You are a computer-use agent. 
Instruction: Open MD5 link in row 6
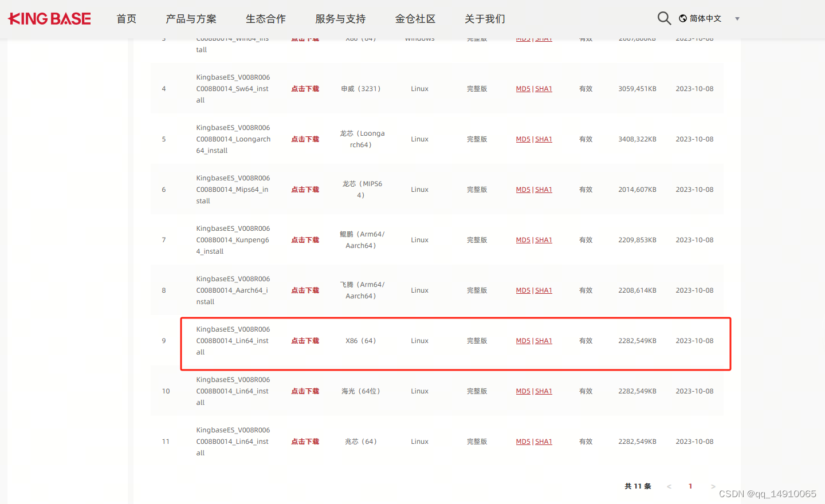point(523,190)
